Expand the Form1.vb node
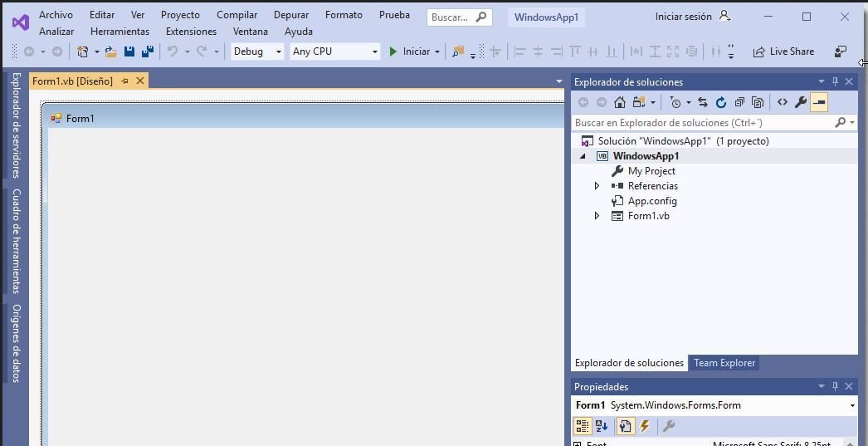 tap(597, 216)
